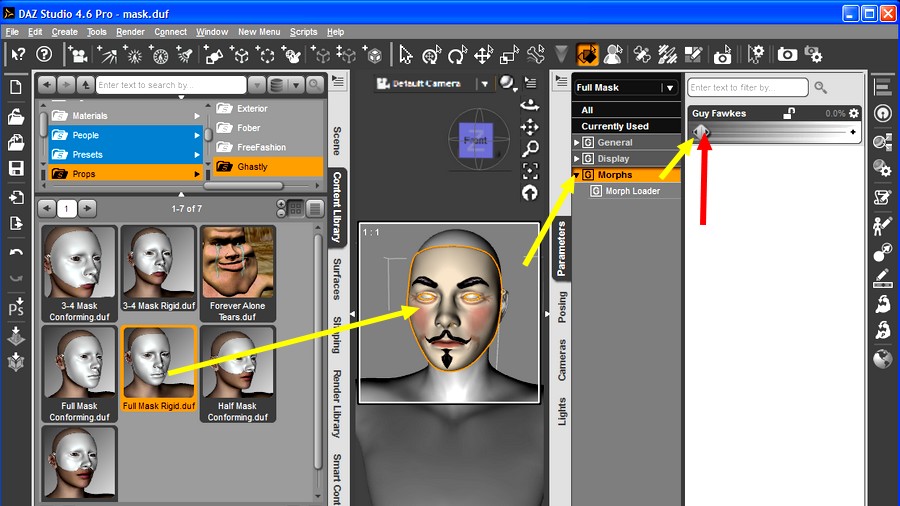Click the Frame selection control in viewport
The image size is (900, 506).
[530, 171]
